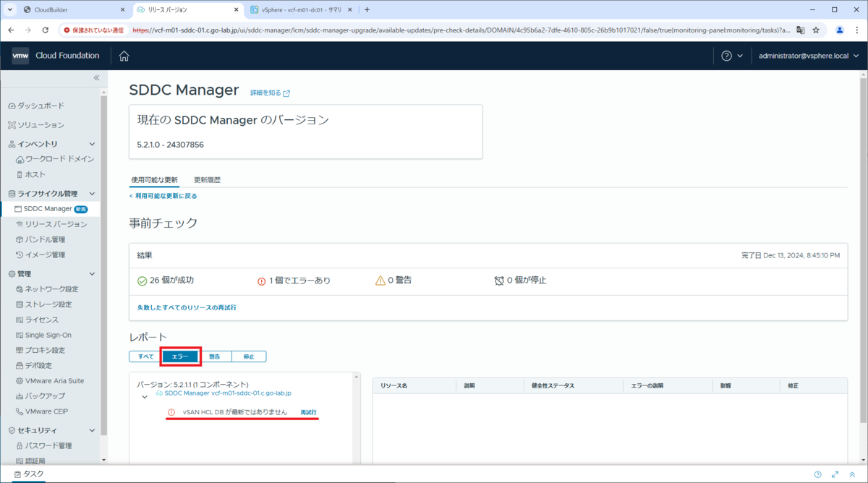
Task: Click the browser reload button
Action: pos(46,30)
